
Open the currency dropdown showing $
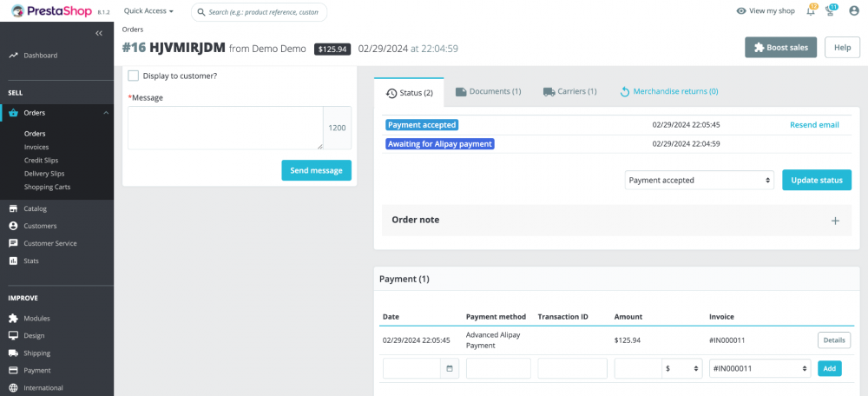[x=682, y=368]
